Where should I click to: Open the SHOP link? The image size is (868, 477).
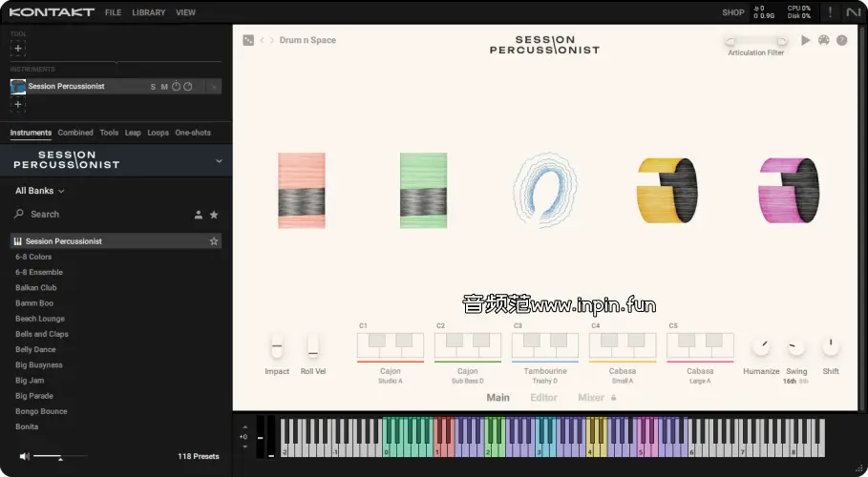click(733, 12)
